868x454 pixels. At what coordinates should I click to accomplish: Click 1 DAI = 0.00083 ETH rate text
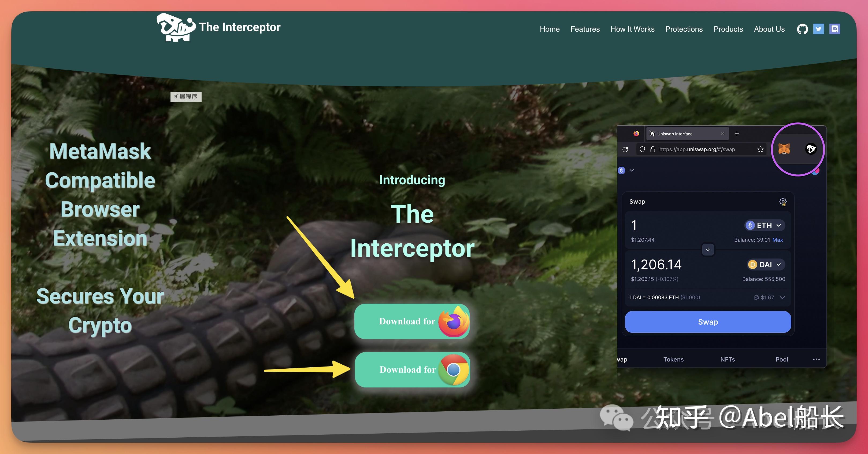[x=665, y=297]
